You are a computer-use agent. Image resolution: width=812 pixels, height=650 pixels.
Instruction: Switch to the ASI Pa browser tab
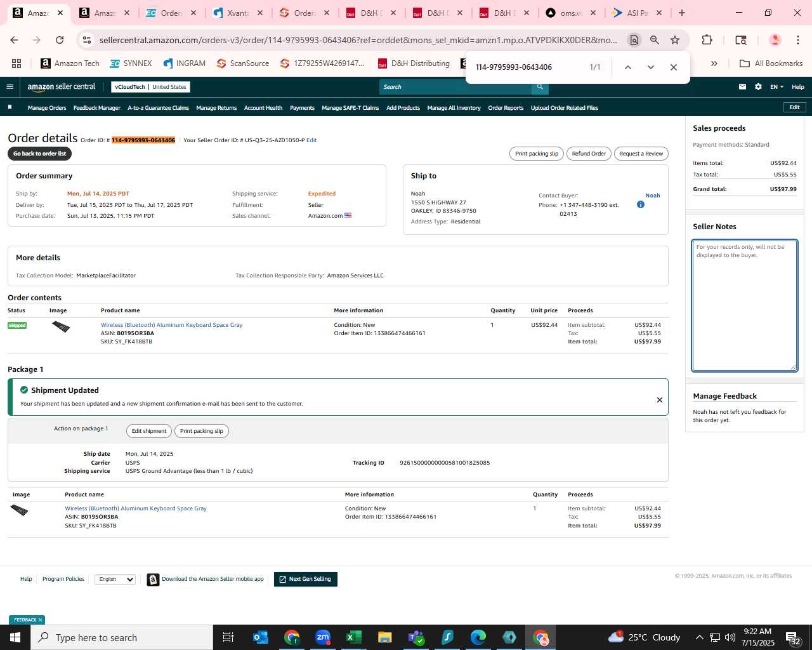coord(637,13)
